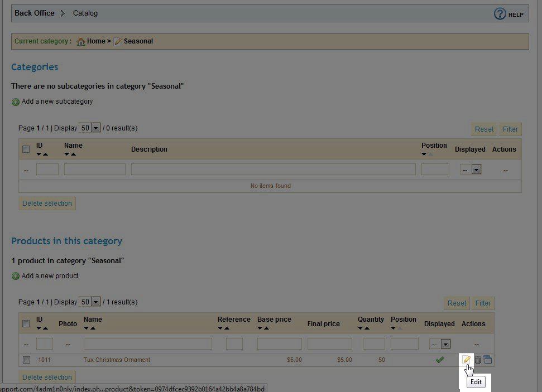Click the duplicate icon for Tux Christmas Ornament

[x=487, y=360]
